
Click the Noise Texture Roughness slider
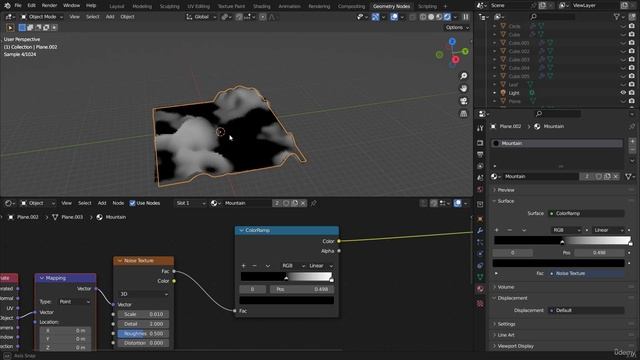tap(143, 333)
